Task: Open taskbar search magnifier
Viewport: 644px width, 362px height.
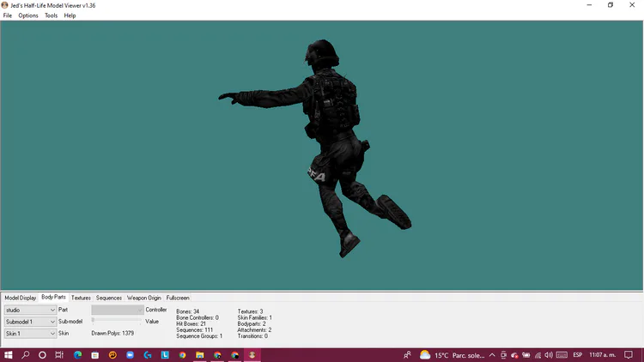Action: 26,355
